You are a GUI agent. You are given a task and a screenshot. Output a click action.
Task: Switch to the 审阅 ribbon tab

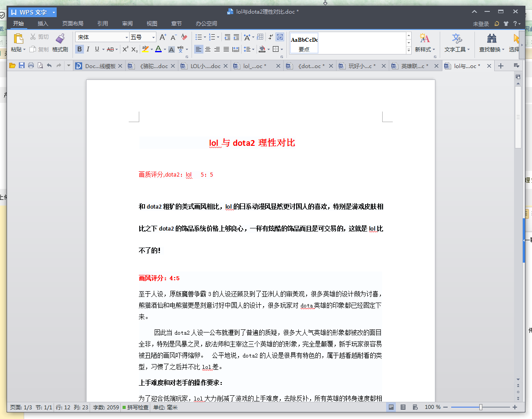point(127,24)
